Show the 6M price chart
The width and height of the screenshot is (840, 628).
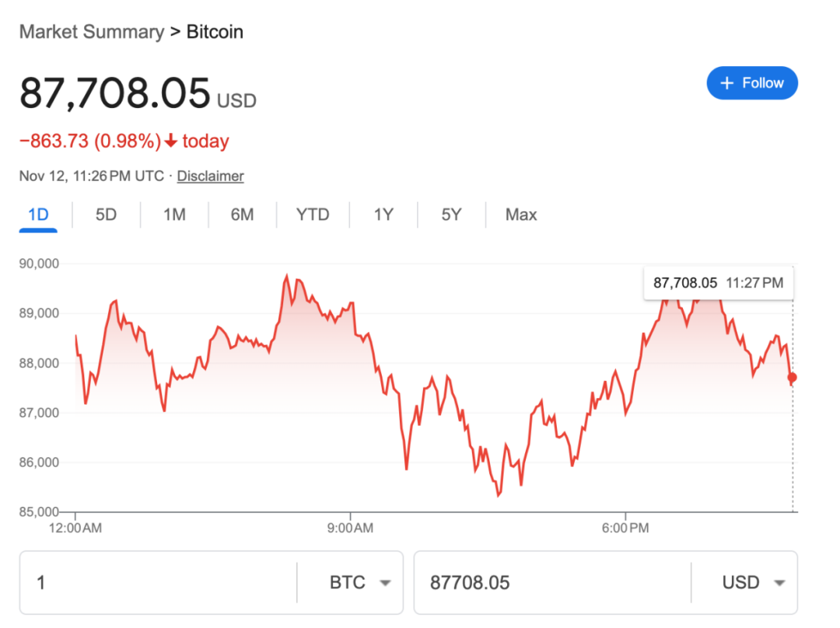point(242,215)
